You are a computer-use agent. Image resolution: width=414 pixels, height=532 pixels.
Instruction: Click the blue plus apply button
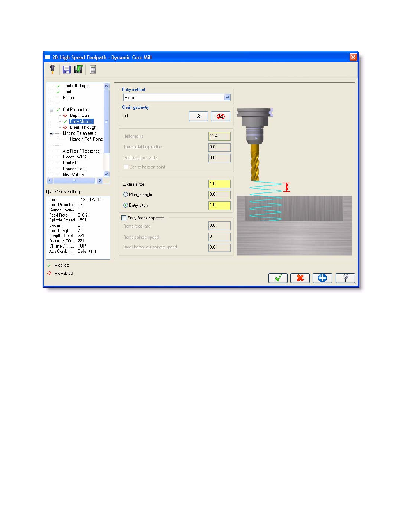click(x=322, y=278)
